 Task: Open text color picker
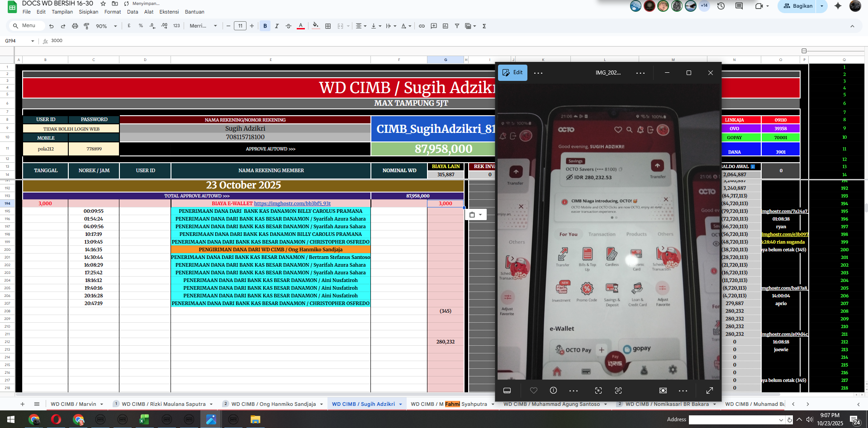click(301, 26)
